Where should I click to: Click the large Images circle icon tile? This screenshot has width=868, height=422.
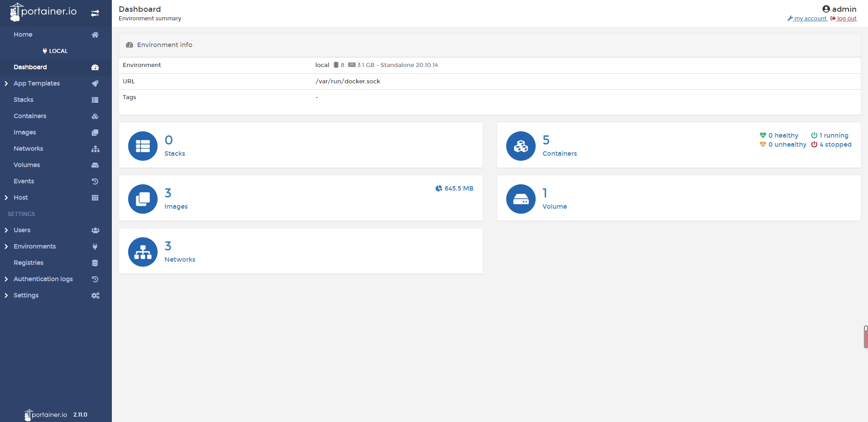click(143, 199)
